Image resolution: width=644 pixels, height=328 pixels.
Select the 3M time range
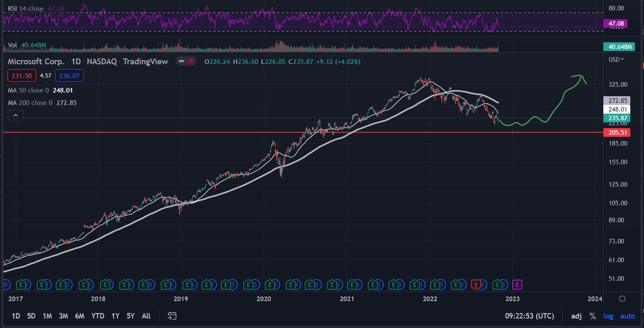pos(63,316)
